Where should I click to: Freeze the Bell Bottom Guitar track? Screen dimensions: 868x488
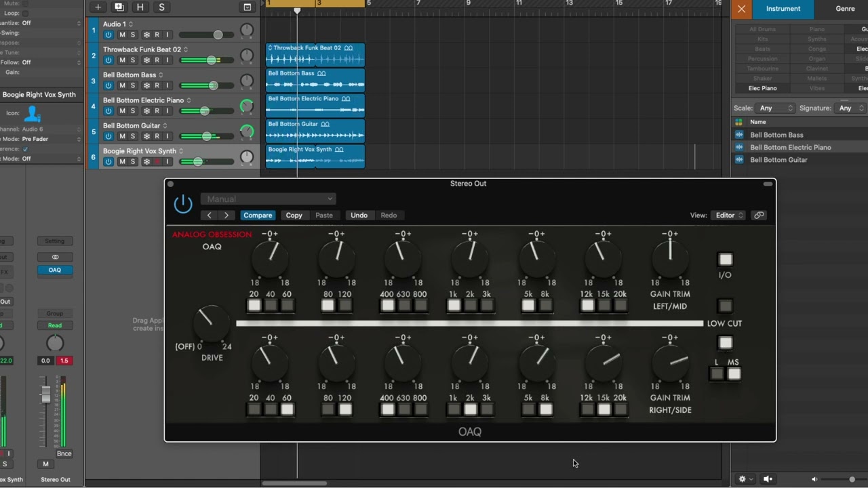click(x=146, y=136)
